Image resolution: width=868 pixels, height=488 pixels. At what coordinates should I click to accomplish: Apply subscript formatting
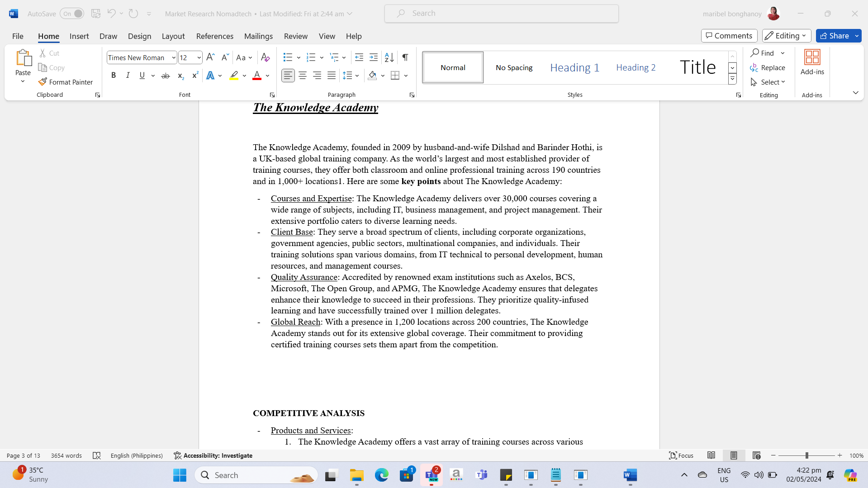pyautogui.click(x=180, y=76)
